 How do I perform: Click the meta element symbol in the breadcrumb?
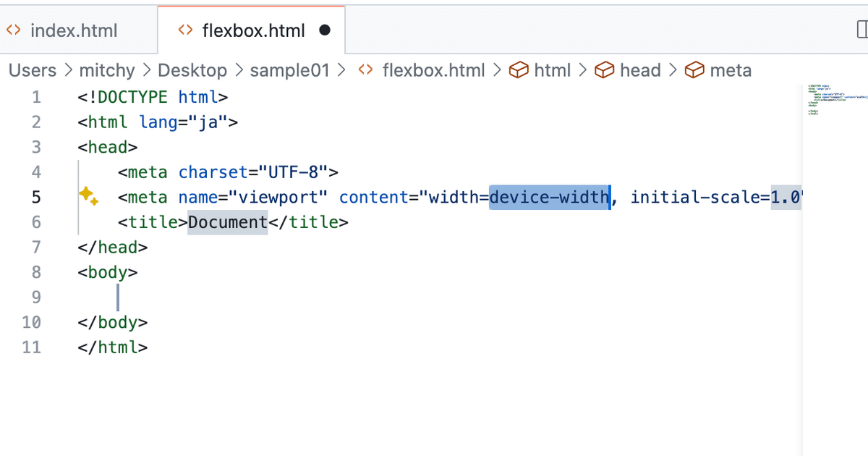[x=695, y=70]
